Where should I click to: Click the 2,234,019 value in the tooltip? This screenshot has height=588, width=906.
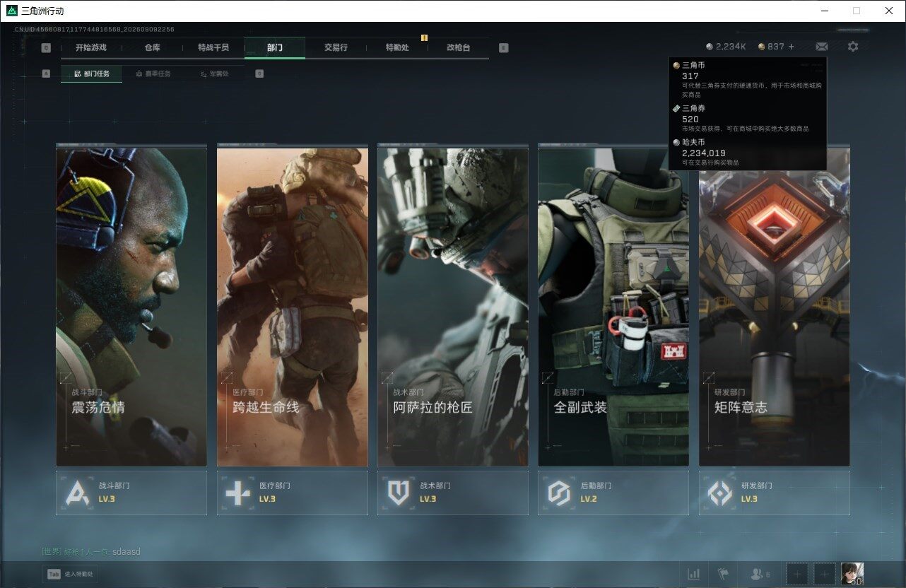[704, 153]
